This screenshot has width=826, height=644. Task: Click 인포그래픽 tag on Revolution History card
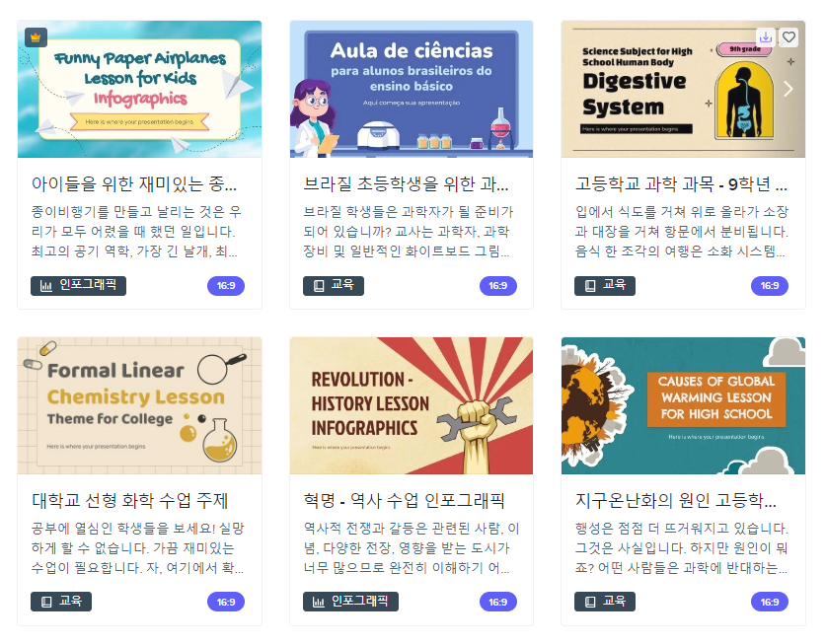351,602
